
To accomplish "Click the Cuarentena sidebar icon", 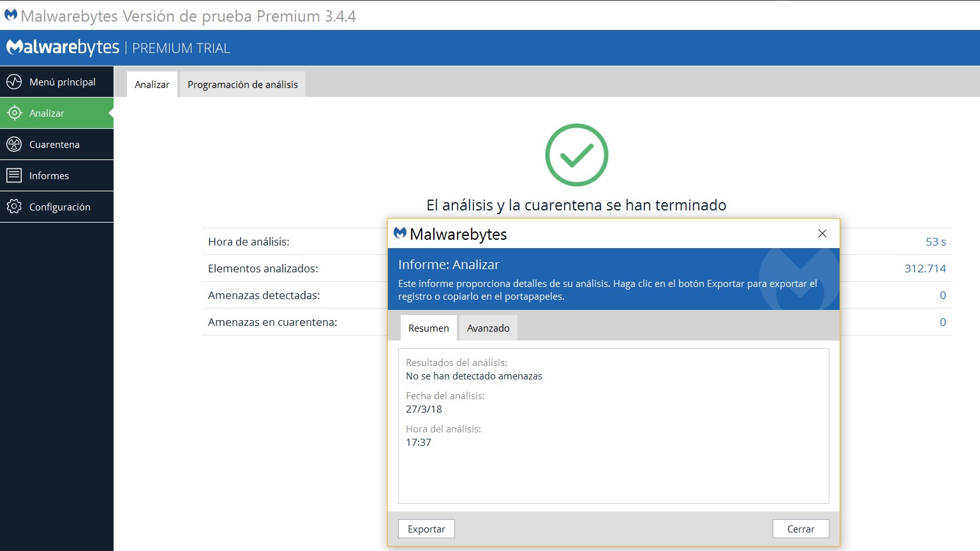I will pos(14,144).
